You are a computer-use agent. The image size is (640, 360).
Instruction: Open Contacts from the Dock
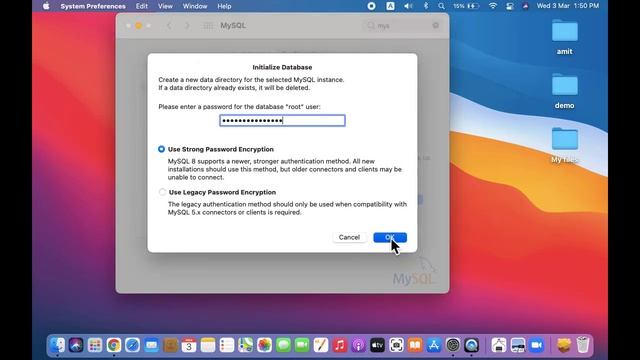170,345
